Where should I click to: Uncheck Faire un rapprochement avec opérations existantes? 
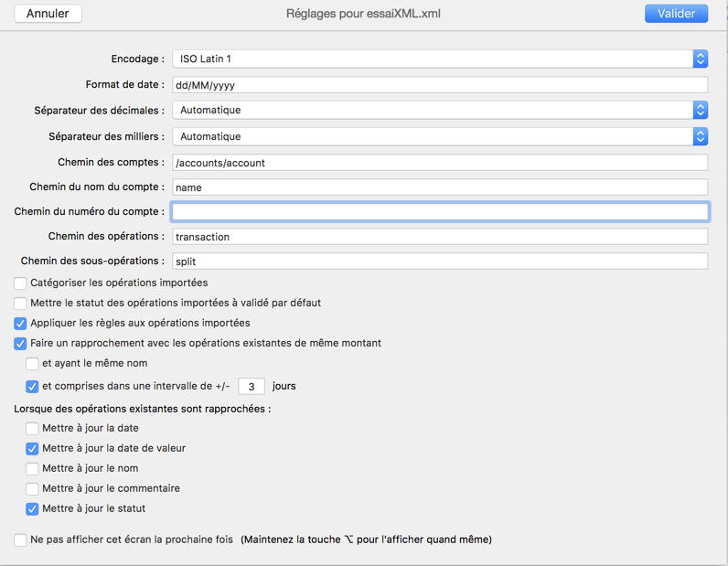click(20, 344)
